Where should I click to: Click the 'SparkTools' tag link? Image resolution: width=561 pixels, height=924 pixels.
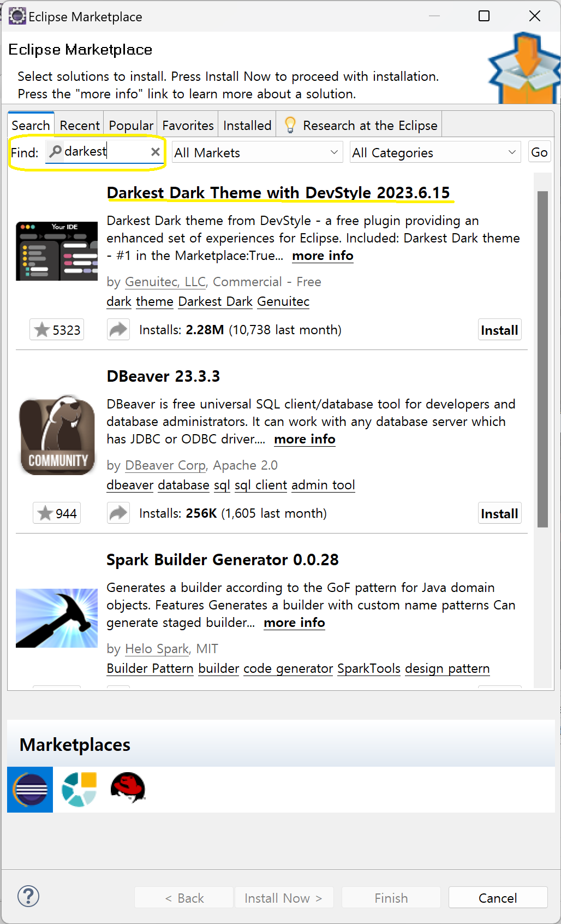pyautogui.click(x=369, y=668)
